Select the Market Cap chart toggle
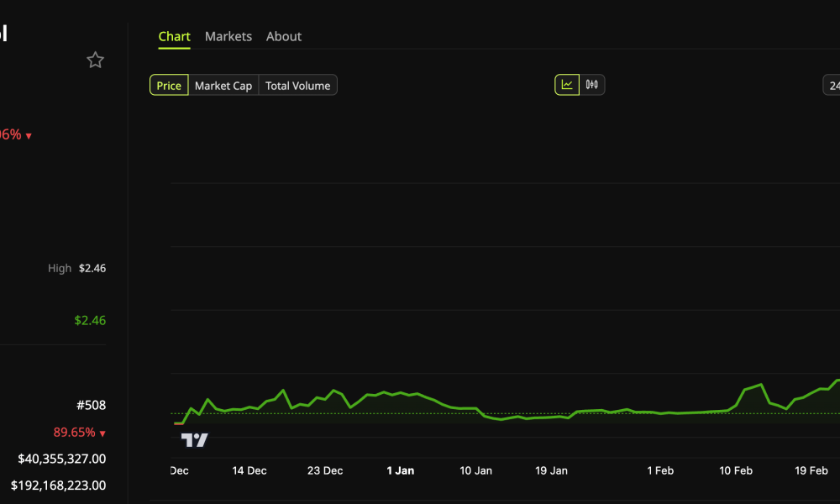Viewport: 840px width, 504px height. click(x=223, y=86)
